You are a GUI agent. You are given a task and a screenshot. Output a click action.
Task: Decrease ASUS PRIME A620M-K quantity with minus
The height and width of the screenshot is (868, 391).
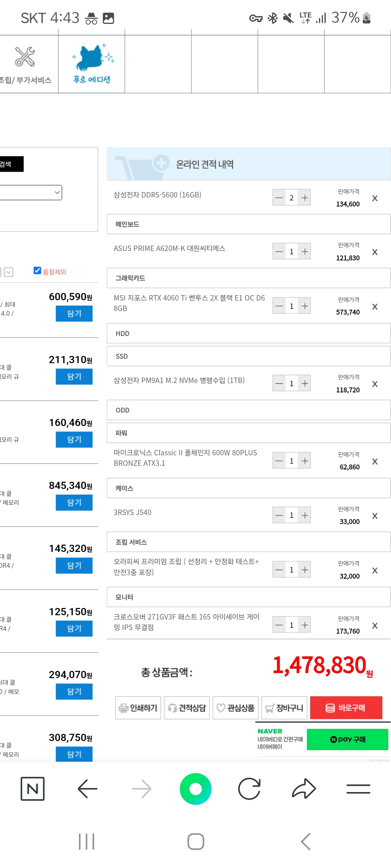(279, 251)
